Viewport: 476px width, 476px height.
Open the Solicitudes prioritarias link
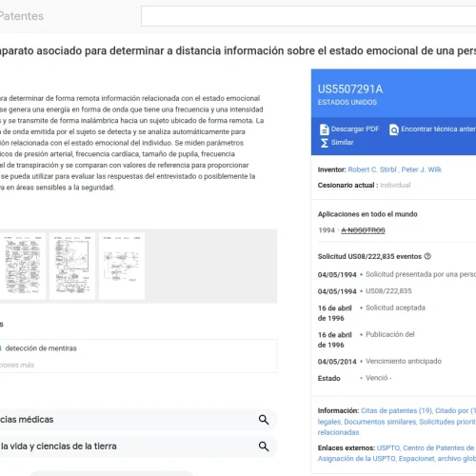(x=447, y=422)
